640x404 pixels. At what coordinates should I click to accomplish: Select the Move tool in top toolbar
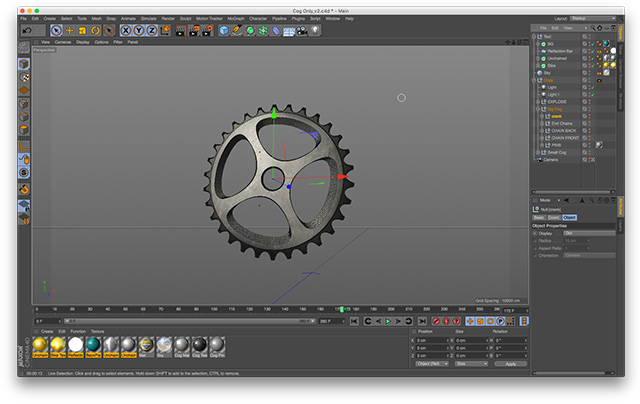(x=70, y=30)
